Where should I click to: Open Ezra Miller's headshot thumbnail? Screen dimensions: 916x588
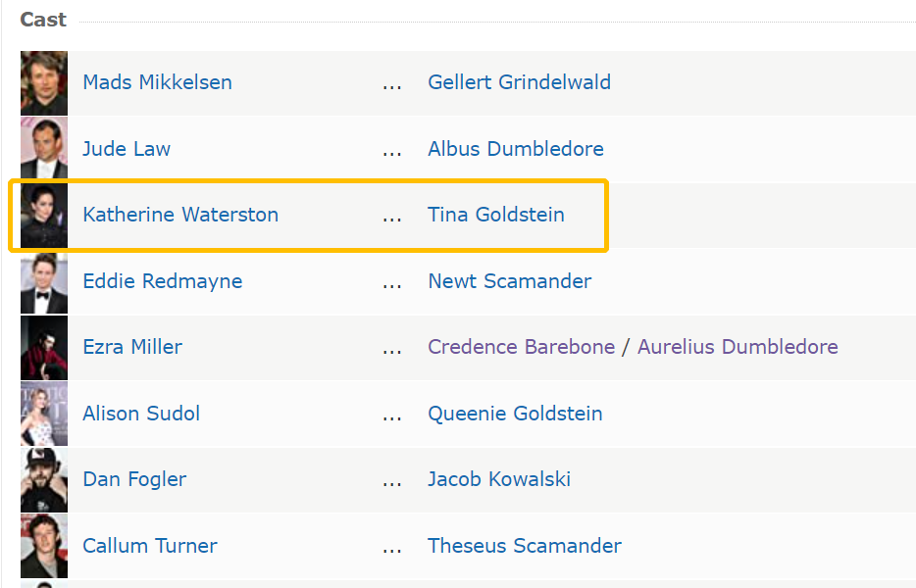[x=44, y=348]
